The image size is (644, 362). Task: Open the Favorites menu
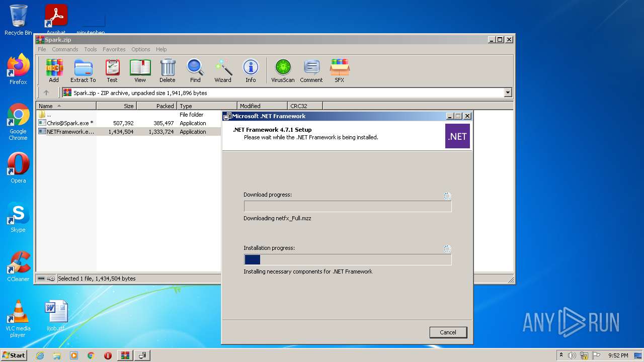click(114, 49)
